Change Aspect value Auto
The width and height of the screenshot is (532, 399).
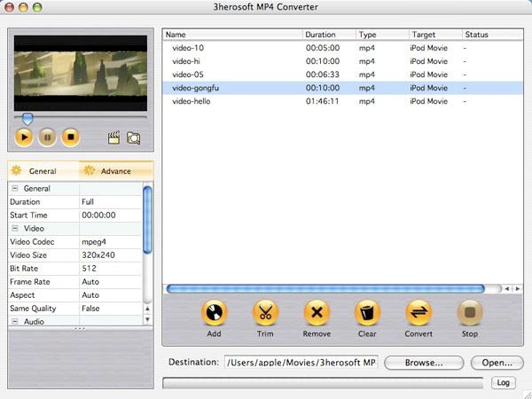coord(111,295)
